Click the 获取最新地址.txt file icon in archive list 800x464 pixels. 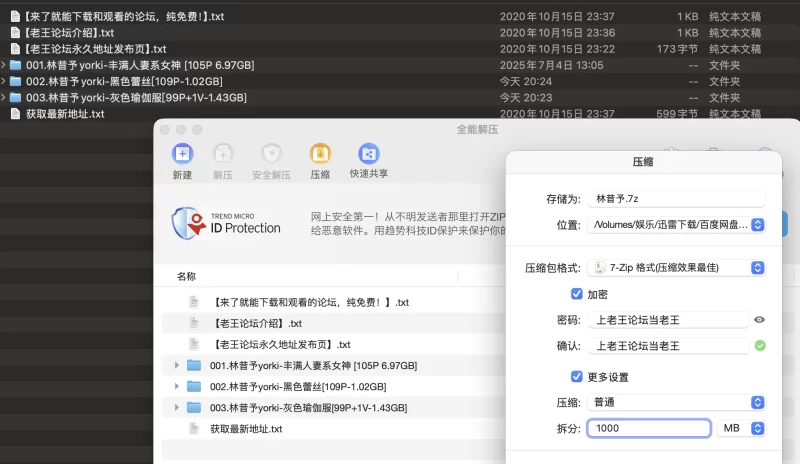(x=194, y=429)
